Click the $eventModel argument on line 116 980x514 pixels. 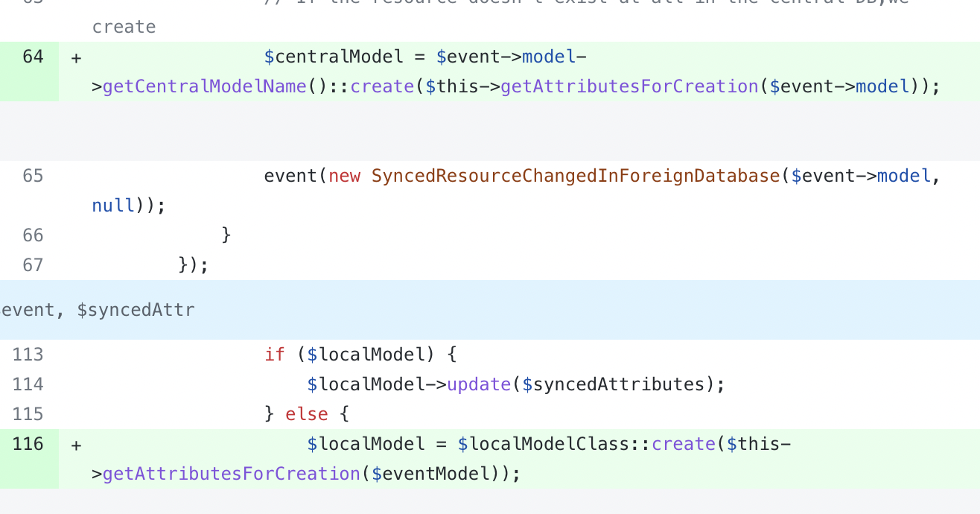430,474
